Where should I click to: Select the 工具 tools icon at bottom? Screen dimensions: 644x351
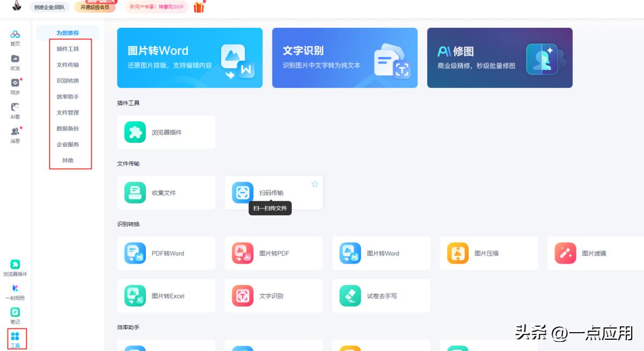coord(15,337)
